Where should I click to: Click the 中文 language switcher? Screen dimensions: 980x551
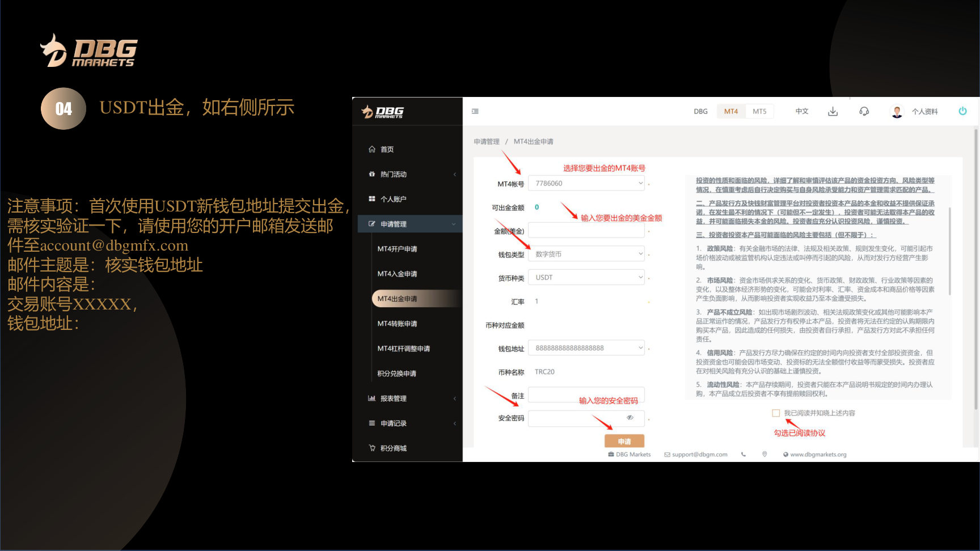[802, 111]
